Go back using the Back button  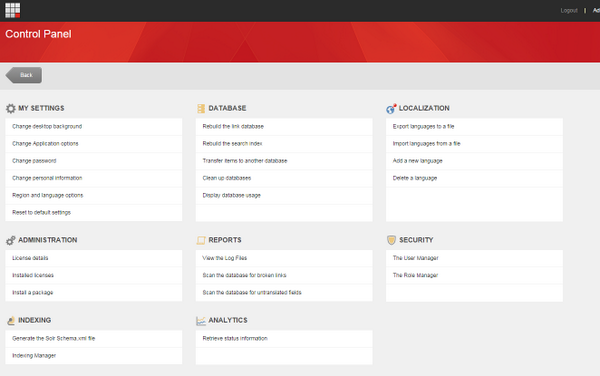tap(24, 75)
